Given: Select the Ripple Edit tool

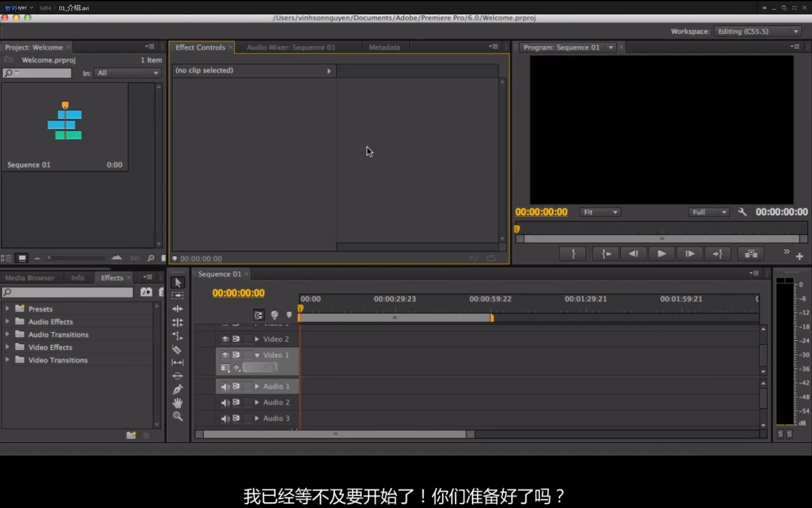Looking at the screenshot, I should click(178, 309).
